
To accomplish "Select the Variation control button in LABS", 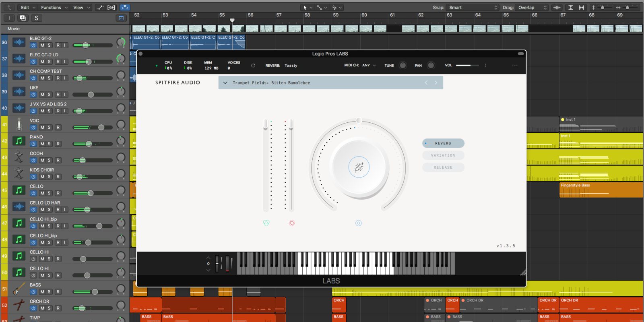I will pyautogui.click(x=443, y=155).
